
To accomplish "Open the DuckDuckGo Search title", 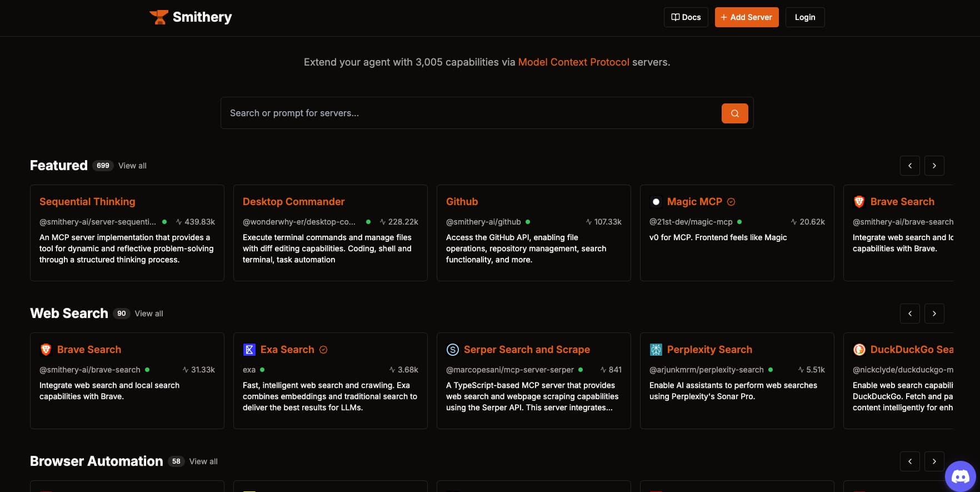I will (x=912, y=350).
